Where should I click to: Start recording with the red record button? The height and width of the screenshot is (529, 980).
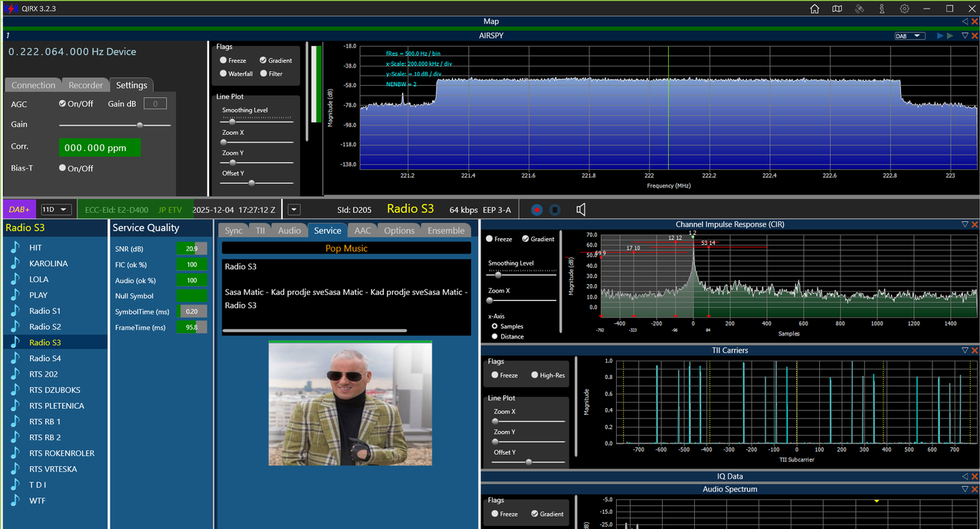537,209
